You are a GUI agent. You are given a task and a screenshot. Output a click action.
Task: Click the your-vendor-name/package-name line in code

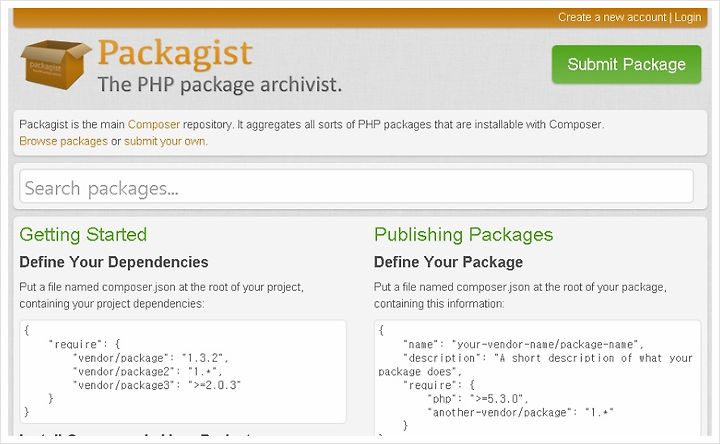click(523, 344)
